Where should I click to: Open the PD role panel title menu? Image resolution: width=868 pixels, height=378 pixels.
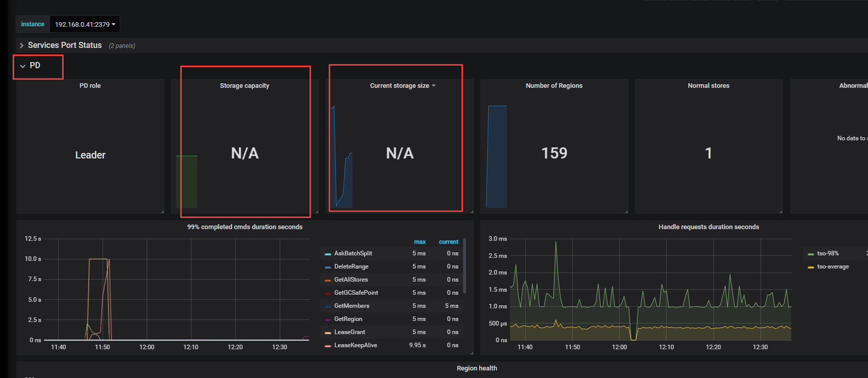(x=90, y=86)
